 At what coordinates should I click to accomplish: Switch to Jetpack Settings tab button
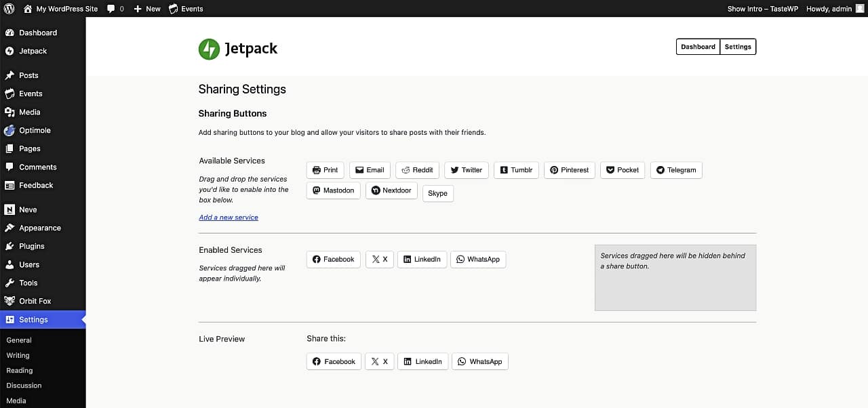(738, 47)
